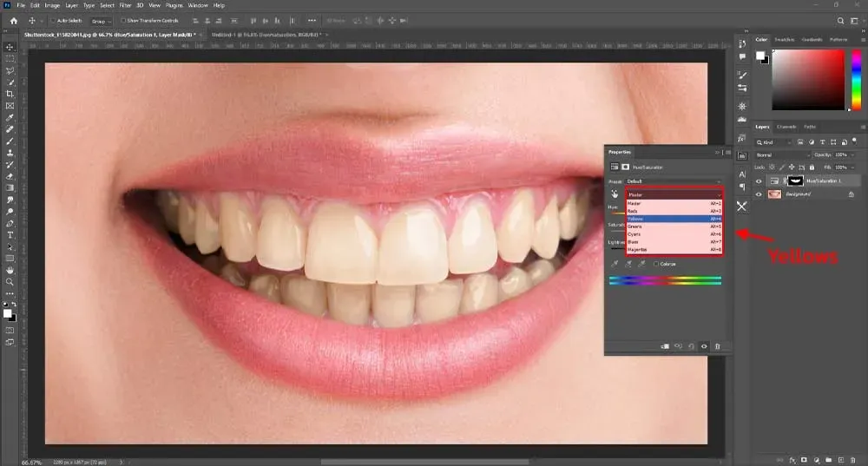Click the trash icon in Properties panel
Viewport: 868px width, 466px height.
pos(718,346)
